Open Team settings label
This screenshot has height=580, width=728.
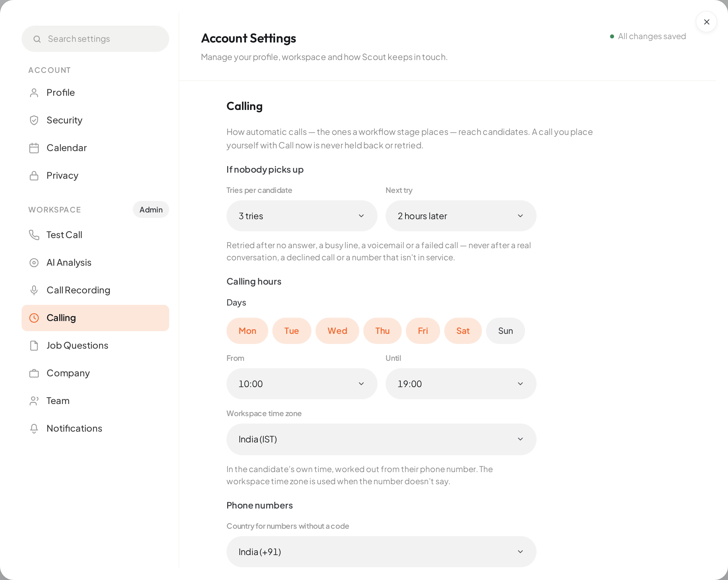(x=58, y=401)
